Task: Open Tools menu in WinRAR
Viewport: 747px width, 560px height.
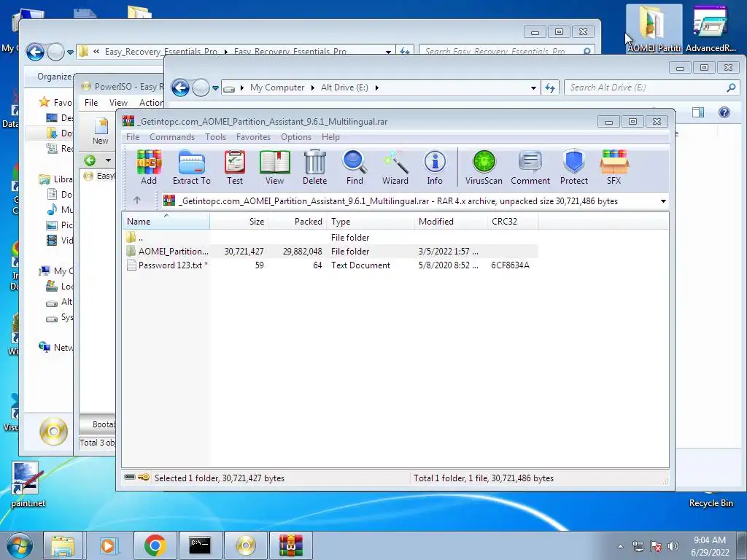Action: coord(215,136)
